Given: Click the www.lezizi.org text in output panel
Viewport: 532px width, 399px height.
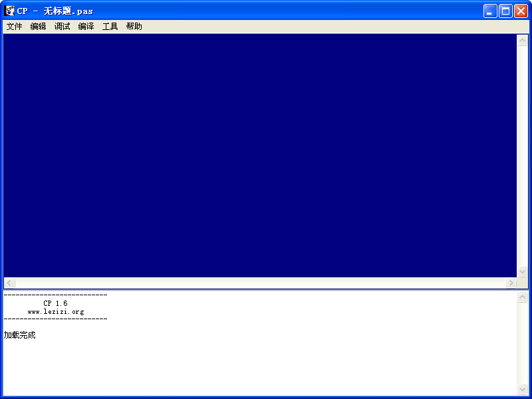Looking at the screenshot, I should (x=56, y=311).
